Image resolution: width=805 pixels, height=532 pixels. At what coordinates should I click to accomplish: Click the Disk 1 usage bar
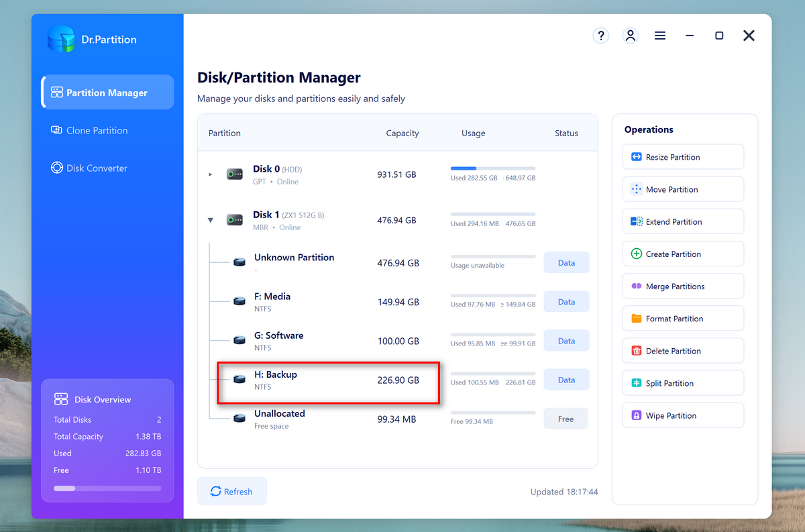pos(493,214)
